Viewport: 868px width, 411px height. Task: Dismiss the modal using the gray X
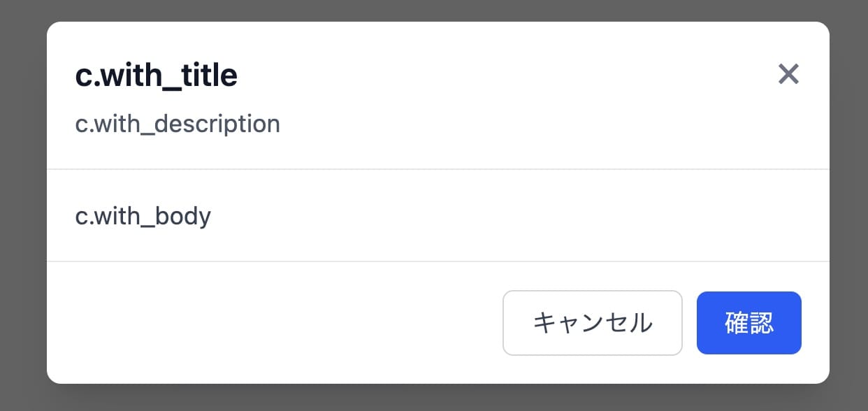(x=788, y=74)
